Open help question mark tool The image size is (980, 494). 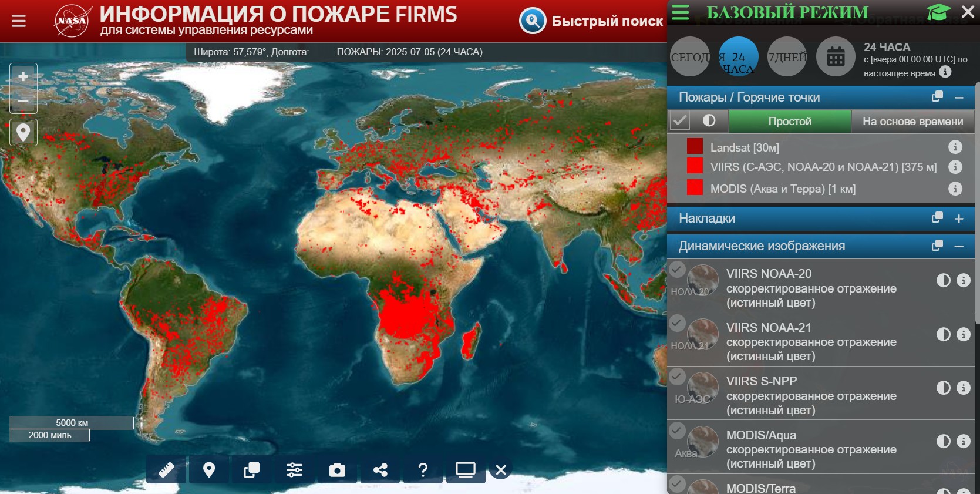(423, 470)
